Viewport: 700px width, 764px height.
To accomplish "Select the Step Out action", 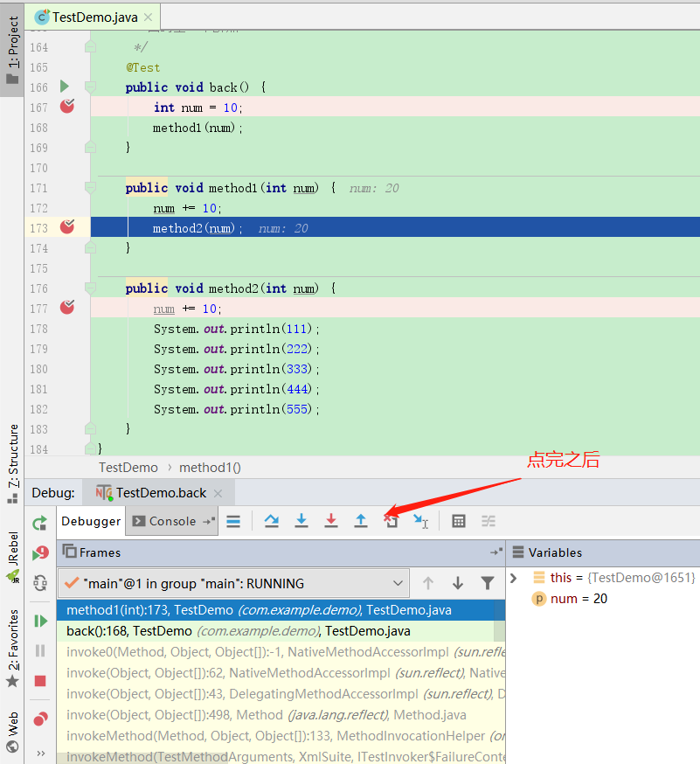I will click(x=361, y=520).
